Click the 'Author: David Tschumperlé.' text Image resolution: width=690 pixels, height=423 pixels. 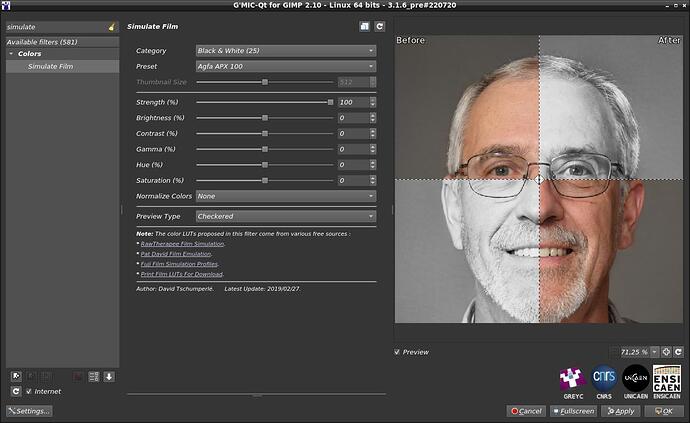(x=175, y=289)
